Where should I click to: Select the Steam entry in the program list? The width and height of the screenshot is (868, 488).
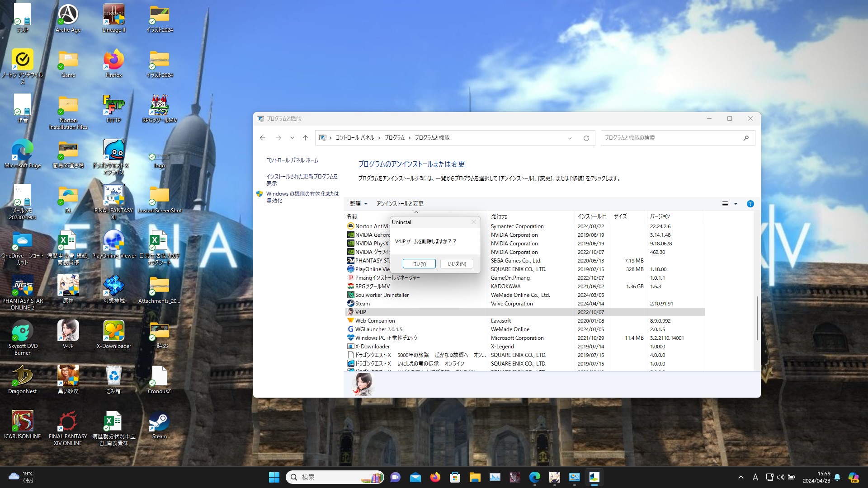point(362,303)
